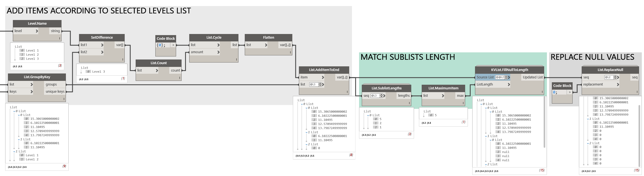Click the @L3 level field on List.AddItemToEnd

coord(314,84)
